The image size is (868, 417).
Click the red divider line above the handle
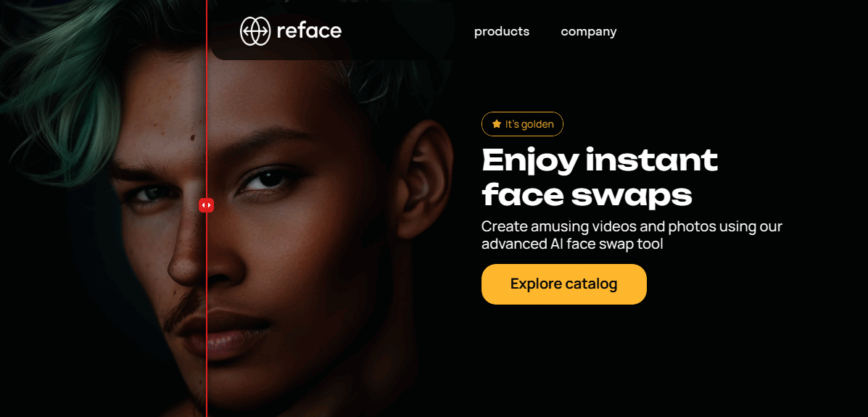click(207, 99)
